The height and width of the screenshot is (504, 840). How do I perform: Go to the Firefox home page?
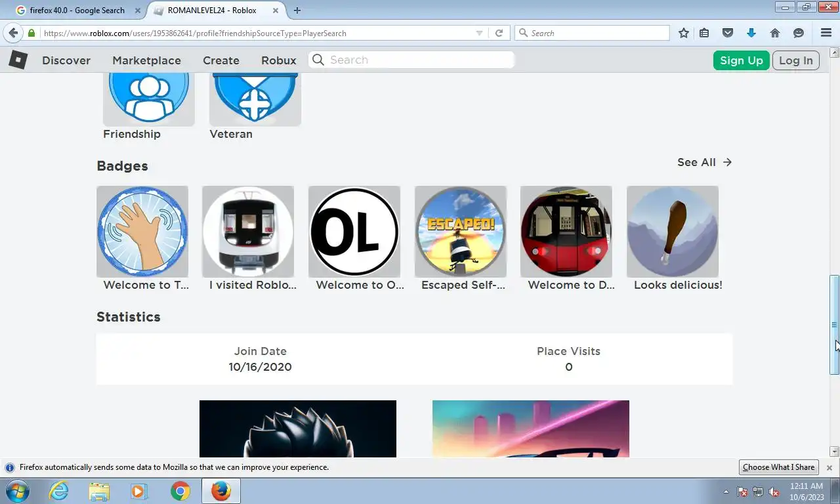(x=775, y=33)
